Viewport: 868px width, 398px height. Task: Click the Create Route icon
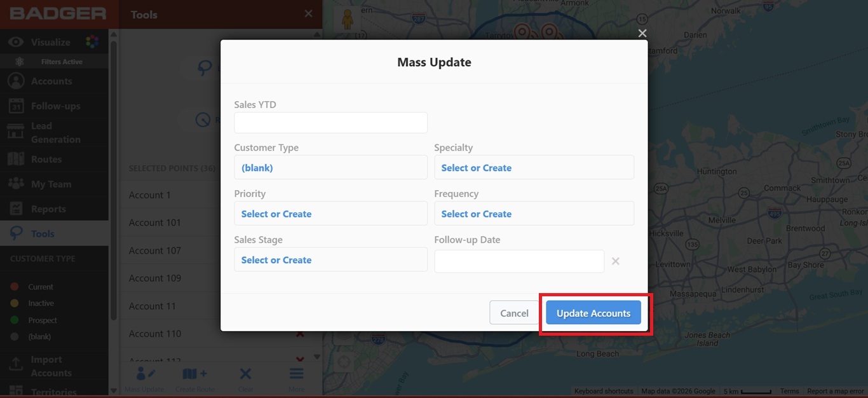coord(194,374)
